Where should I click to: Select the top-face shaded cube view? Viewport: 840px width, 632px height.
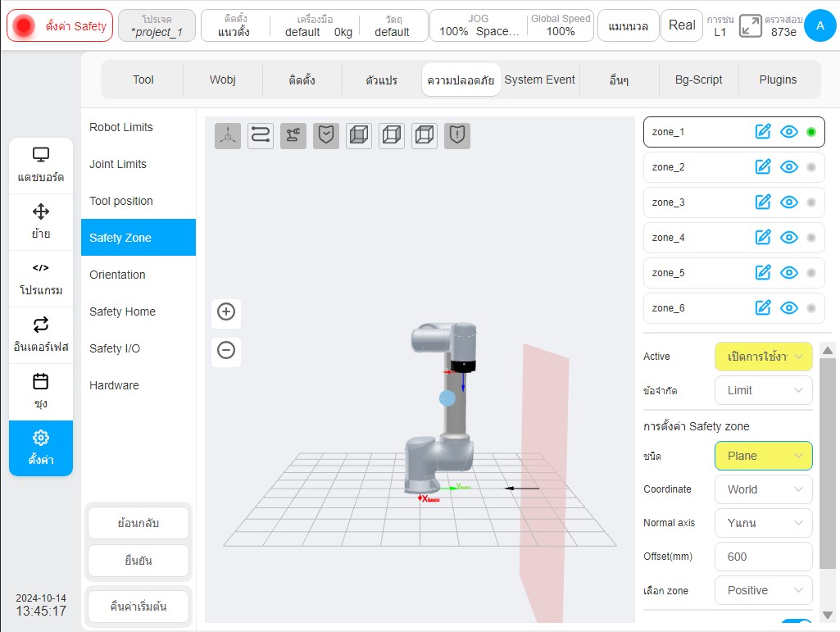click(425, 135)
